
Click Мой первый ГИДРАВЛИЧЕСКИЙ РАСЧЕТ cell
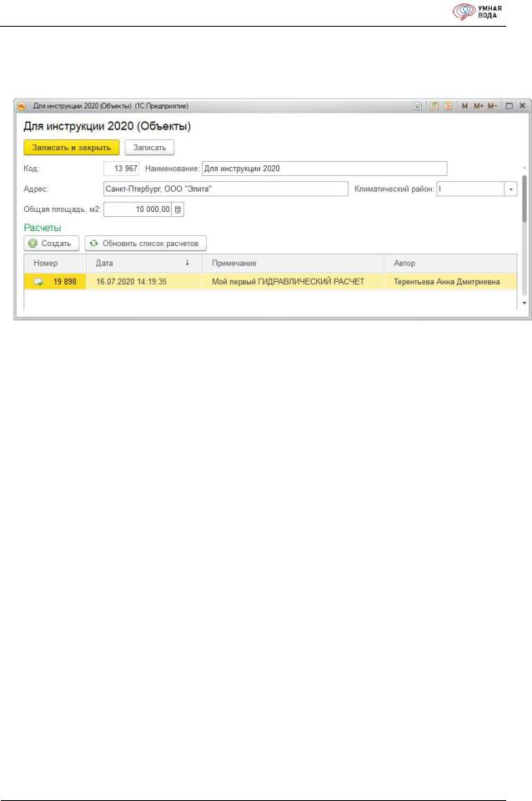[293, 281]
